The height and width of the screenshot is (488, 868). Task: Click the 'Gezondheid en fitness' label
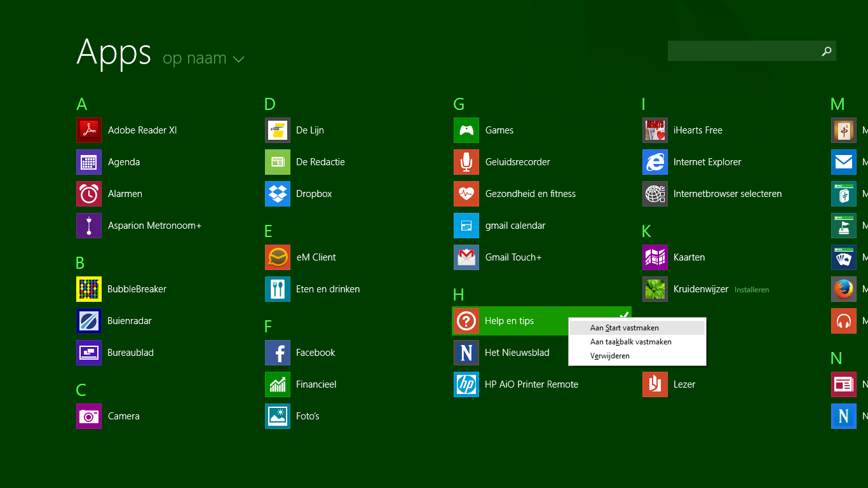click(531, 194)
